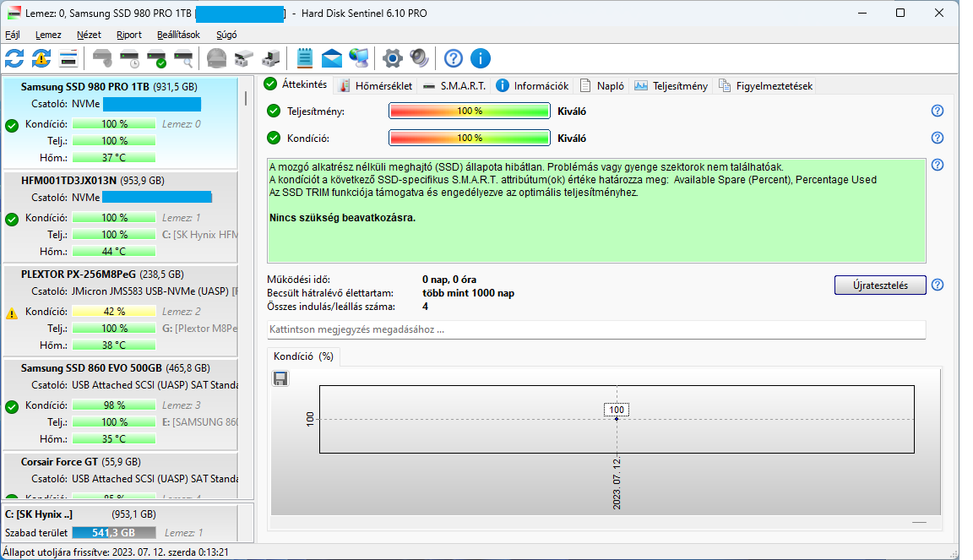
Task: Click the toolbar question mark help icon
Action: (453, 58)
